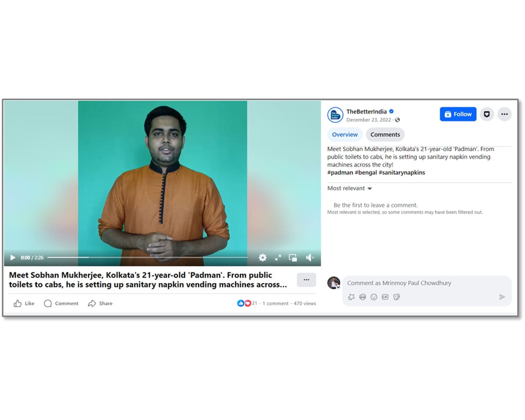The height and width of the screenshot is (420, 525).
Task: Switch to the Overview tab
Action: 345,135
